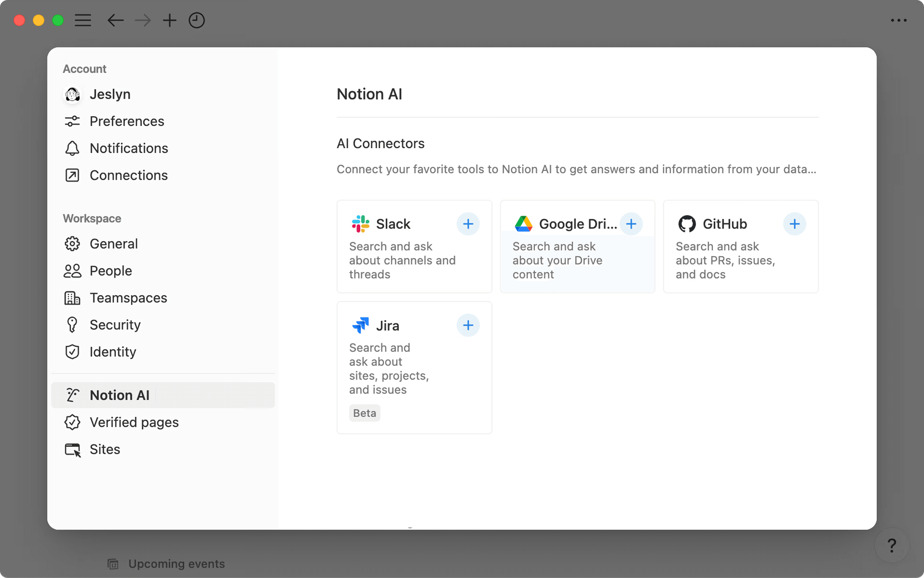Navigate back with the back arrow
Screen dimensions: 924x578
click(115, 20)
